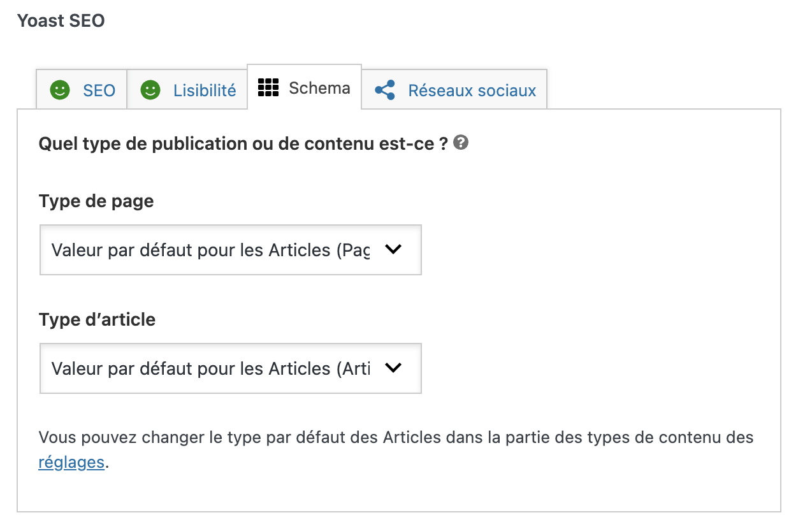This screenshot has width=812, height=529.
Task: Select the current article type value
Action: [x=231, y=368]
